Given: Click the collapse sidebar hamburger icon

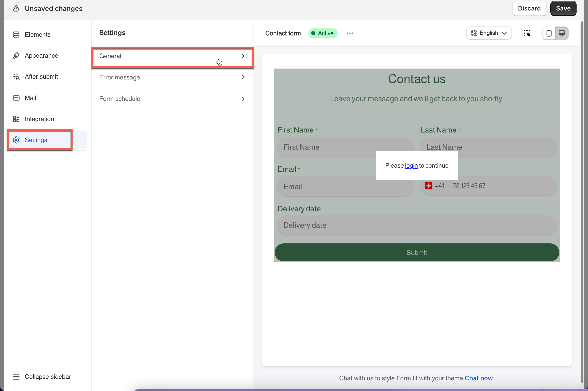Looking at the screenshot, I should [x=16, y=376].
